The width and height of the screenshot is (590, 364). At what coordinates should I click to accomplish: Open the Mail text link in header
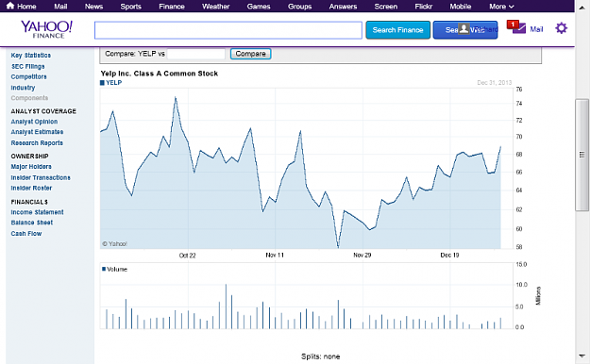(x=536, y=29)
